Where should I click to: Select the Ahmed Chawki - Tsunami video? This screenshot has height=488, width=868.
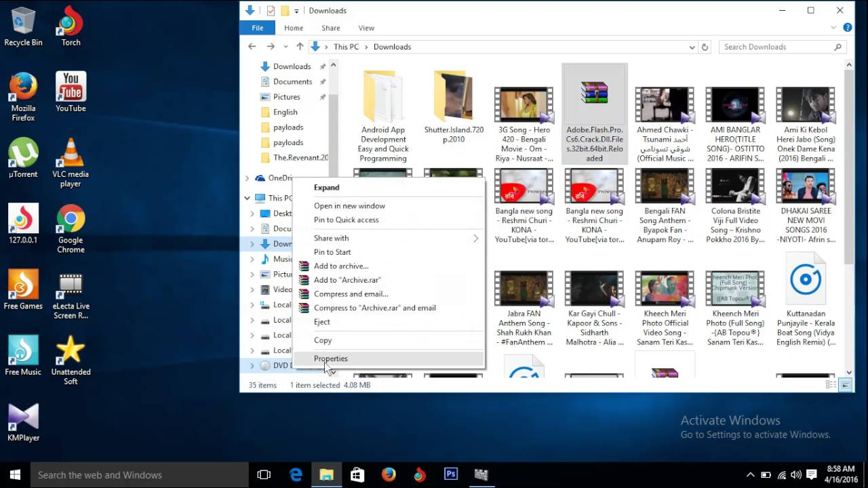pos(665,125)
